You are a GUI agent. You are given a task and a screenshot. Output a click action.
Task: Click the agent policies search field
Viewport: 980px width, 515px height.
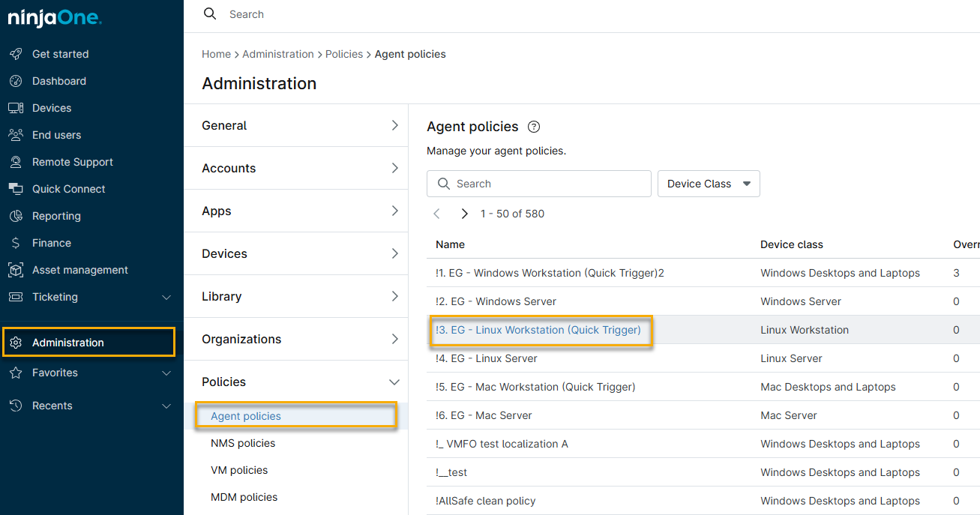click(x=547, y=184)
